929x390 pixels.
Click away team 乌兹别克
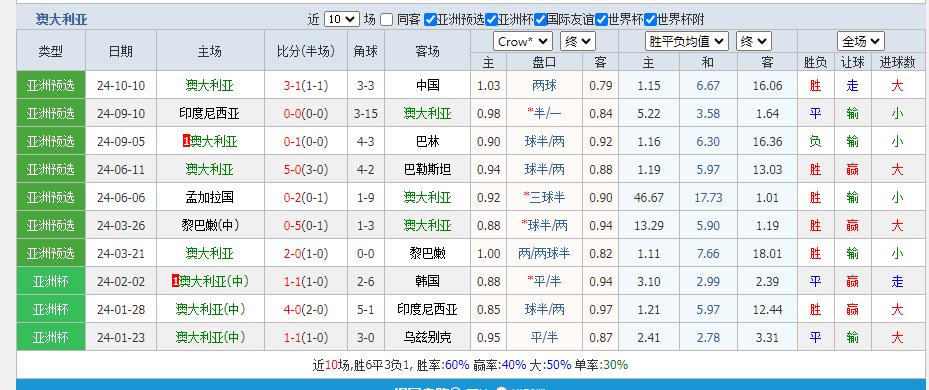[x=427, y=337]
